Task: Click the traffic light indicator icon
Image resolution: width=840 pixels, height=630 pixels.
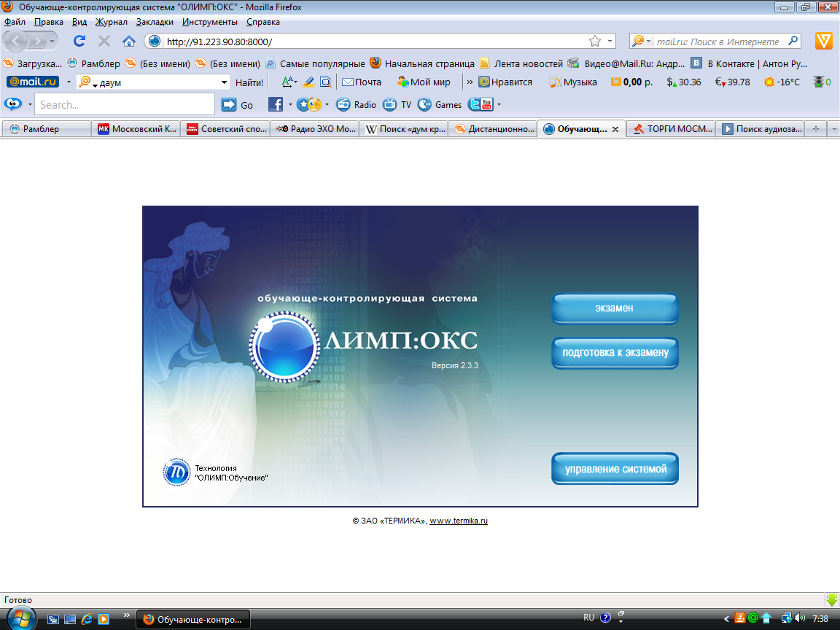Action: (819, 82)
